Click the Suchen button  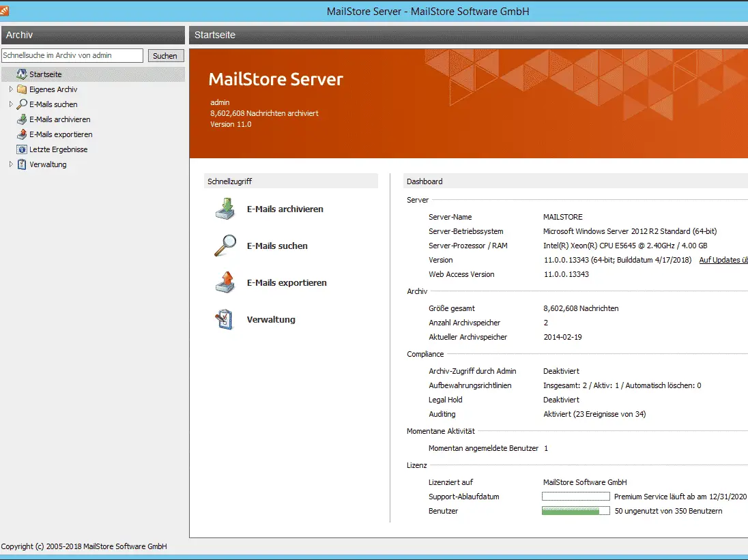(x=165, y=56)
